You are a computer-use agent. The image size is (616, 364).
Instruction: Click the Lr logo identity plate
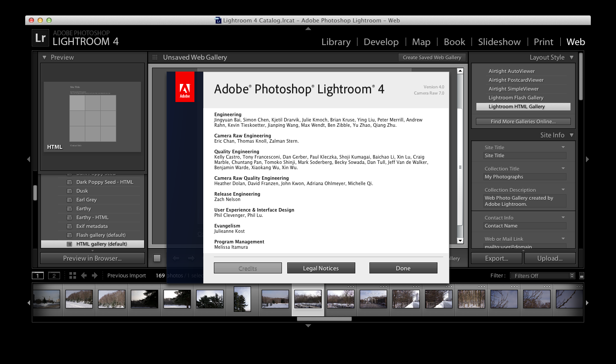[40, 38]
